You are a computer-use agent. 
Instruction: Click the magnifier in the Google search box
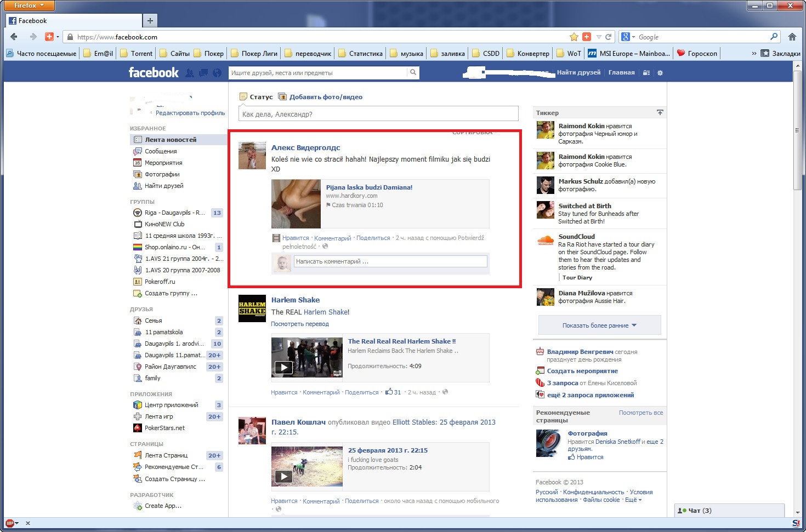(x=774, y=37)
